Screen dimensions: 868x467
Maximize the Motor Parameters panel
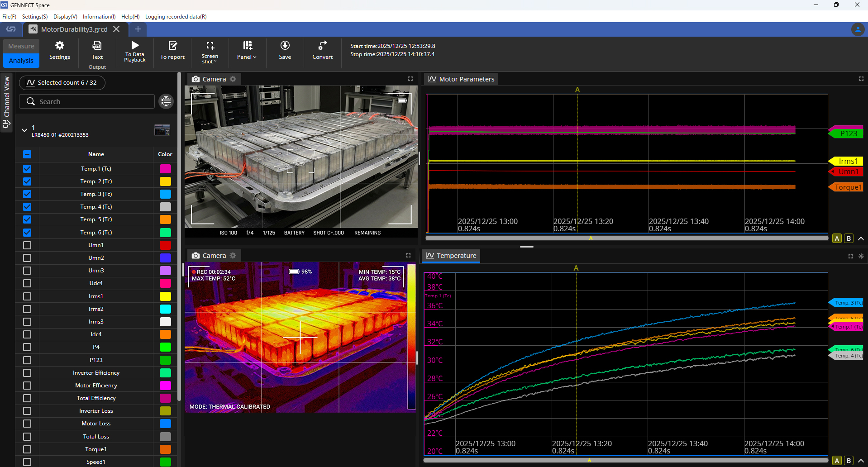pos(861,79)
